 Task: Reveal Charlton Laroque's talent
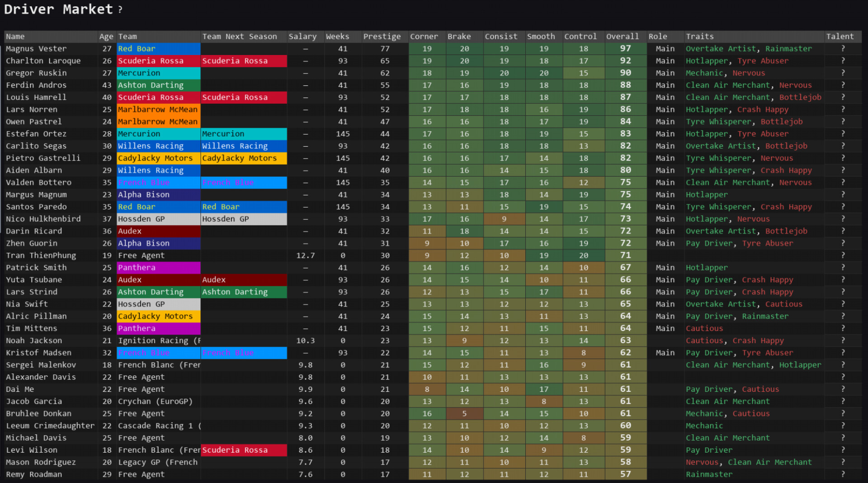pyautogui.click(x=843, y=61)
